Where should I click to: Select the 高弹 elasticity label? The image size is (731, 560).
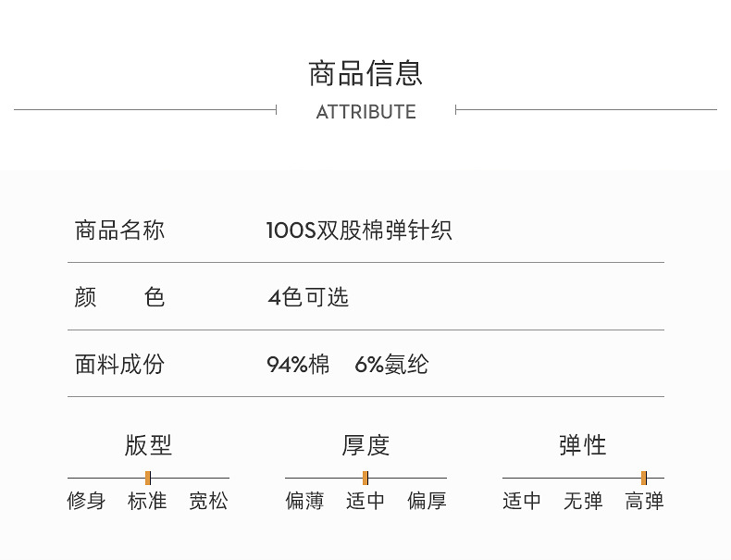(644, 502)
